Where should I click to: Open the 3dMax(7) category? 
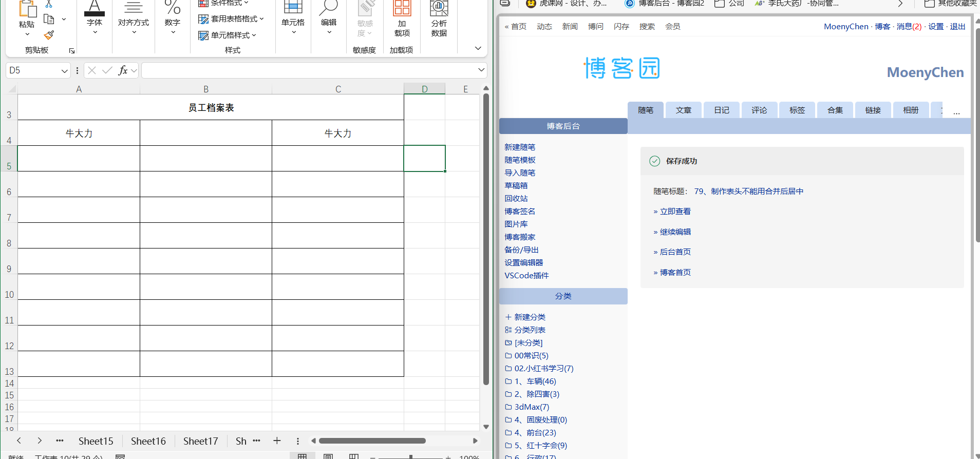(x=532, y=407)
